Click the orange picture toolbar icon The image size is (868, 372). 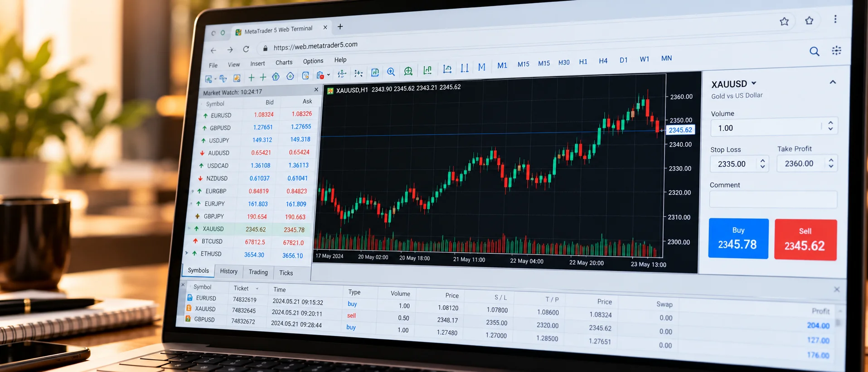point(237,78)
